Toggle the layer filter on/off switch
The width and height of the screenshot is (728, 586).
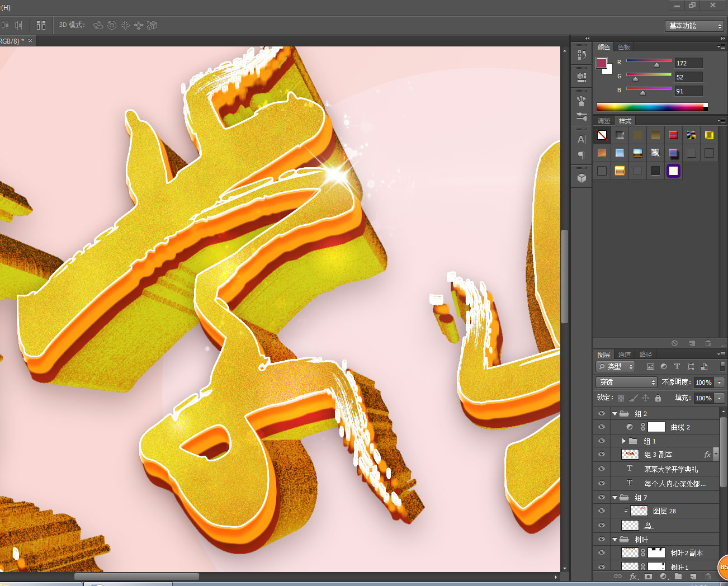(722, 366)
